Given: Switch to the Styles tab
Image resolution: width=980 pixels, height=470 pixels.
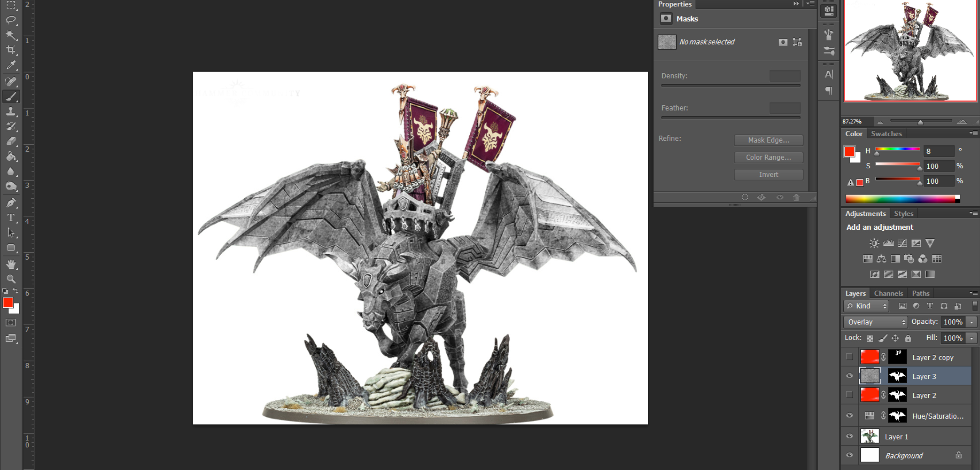Looking at the screenshot, I should [903, 214].
